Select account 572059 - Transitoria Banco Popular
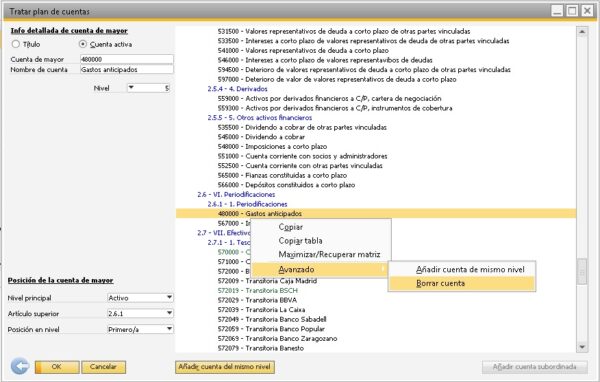This screenshot has height=382, width=600. (x=271, y=329)
